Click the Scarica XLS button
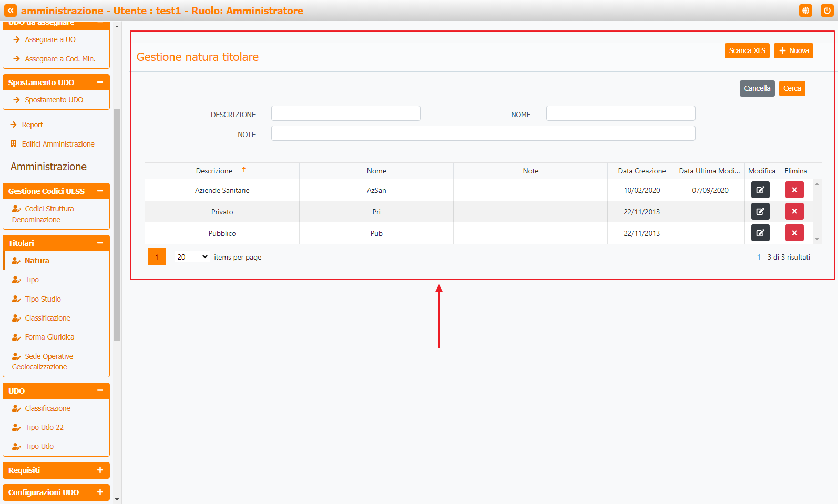 click(x=747, y=50)
